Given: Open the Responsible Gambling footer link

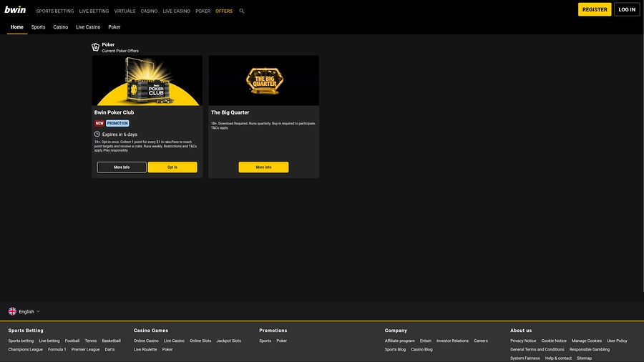Looking at the screenshot, I should 590,350.
